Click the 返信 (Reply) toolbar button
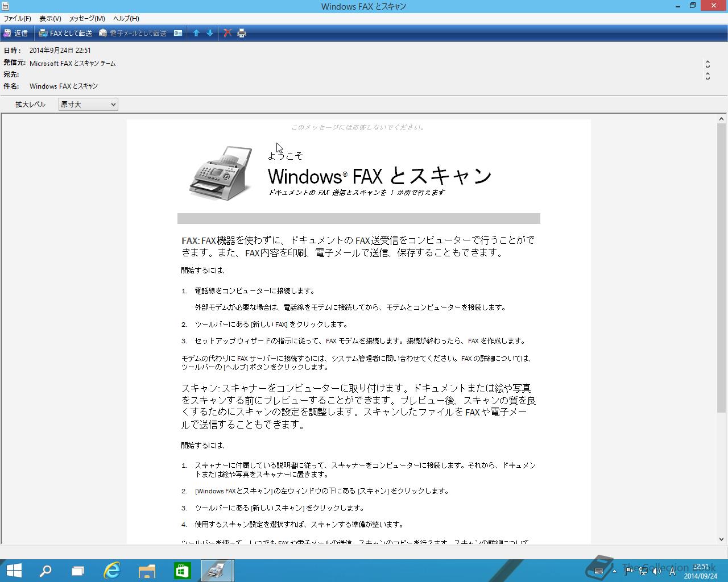 tap(15, 33)
